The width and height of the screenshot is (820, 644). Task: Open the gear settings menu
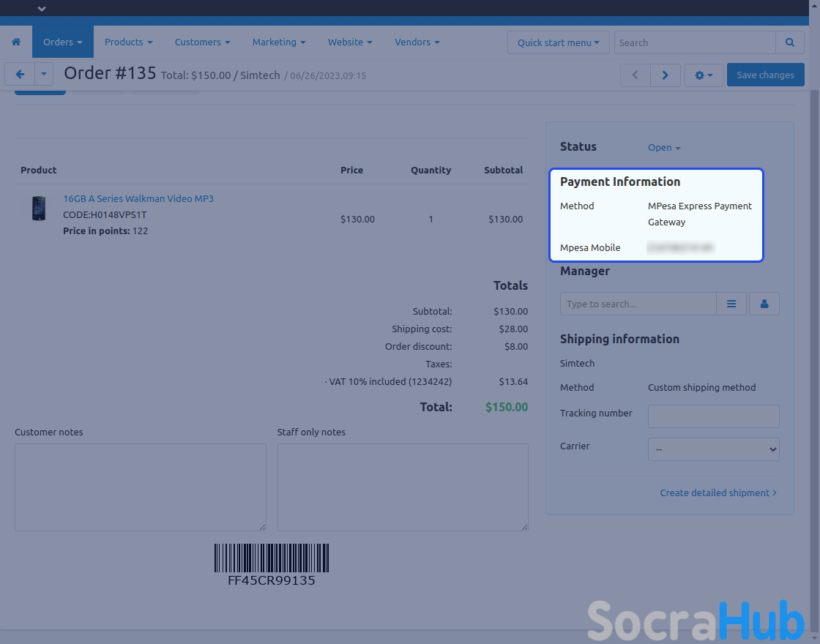pyautogui.click(x=704, y=75)
